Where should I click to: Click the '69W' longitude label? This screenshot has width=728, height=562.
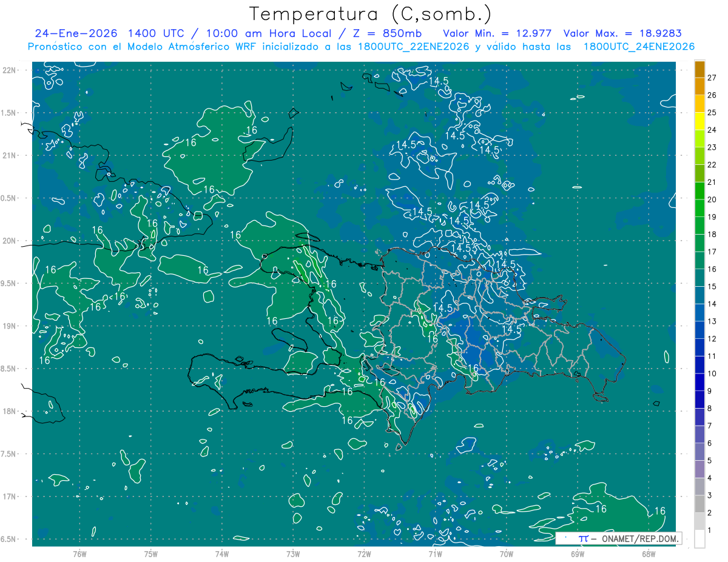click(578, 554)
